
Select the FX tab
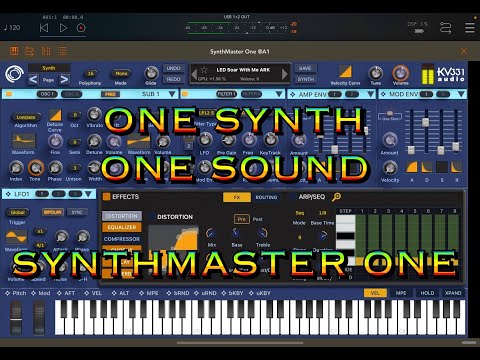[237, 197]
